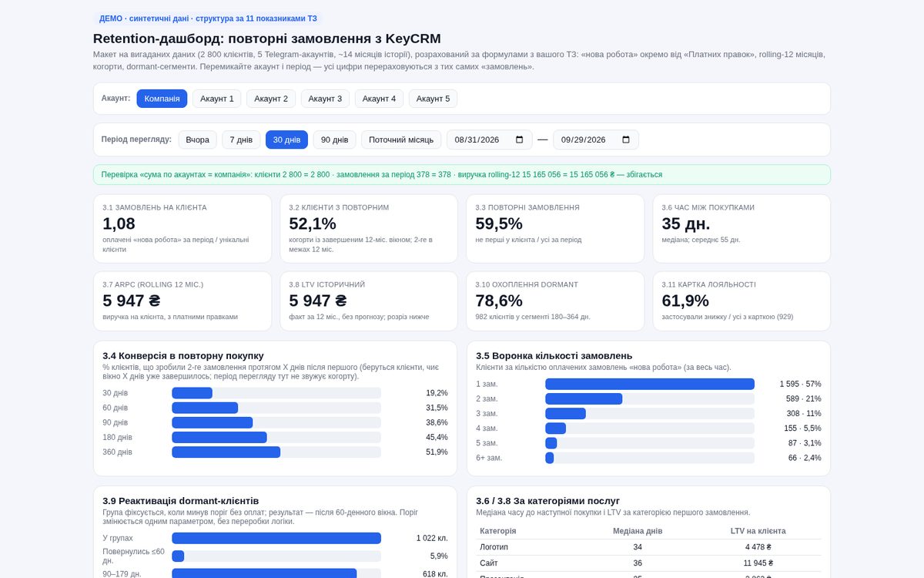Click the 19,2% conversion value
The image size is (924, 578).
(x=437, y=393)
